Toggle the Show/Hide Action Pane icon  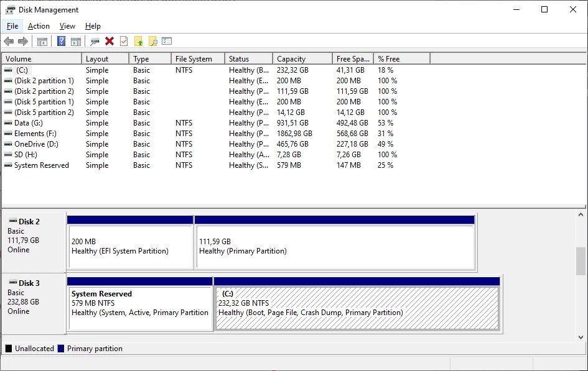click(76, 41)
